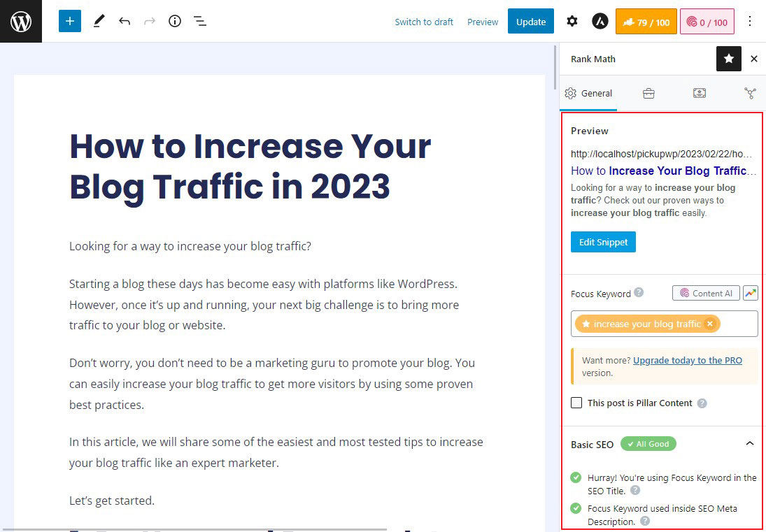Click paragraph starting 'Don't worry, you don't need'
The image size is (766, 532).
[272, 384]
